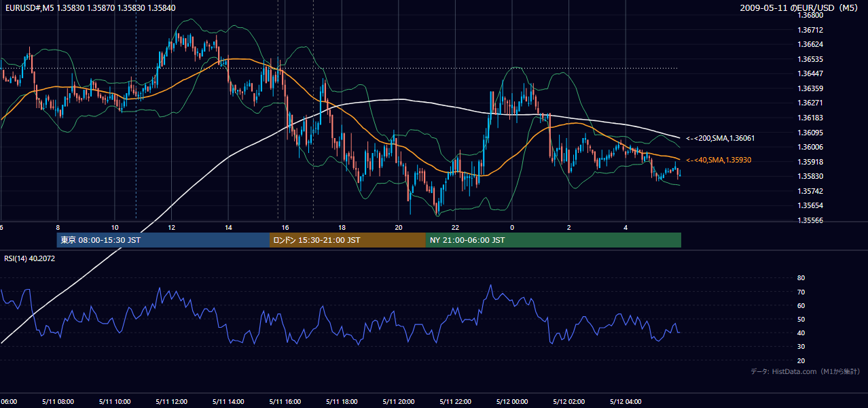Click the 5/11 12:00 time label

(173, 401)
